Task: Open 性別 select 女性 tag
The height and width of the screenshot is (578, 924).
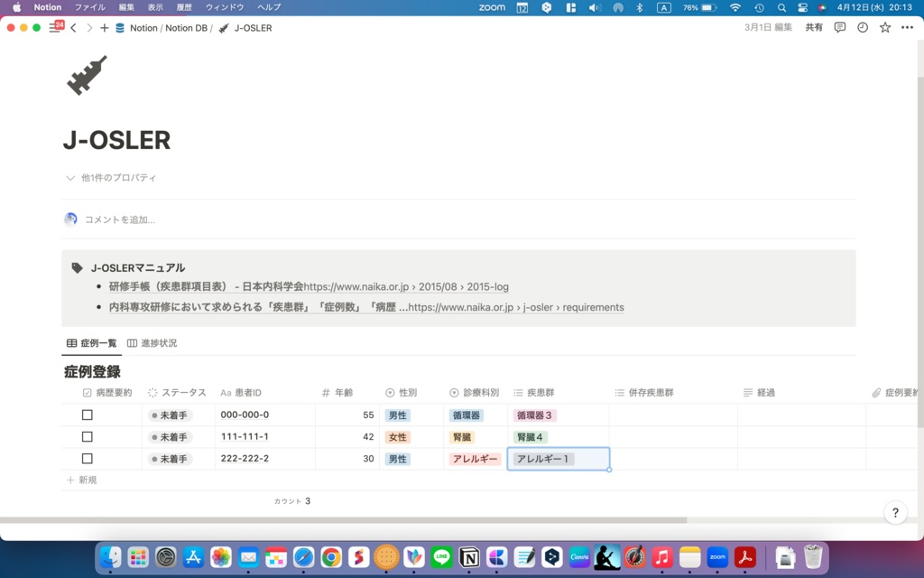Action: pyautogui.click(x=398, y=437)
